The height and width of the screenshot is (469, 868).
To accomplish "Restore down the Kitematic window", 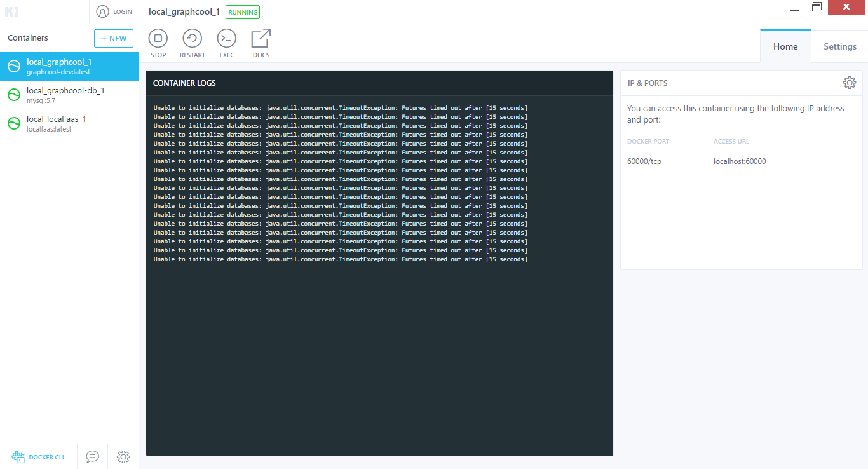I will [x=817, y=6].
